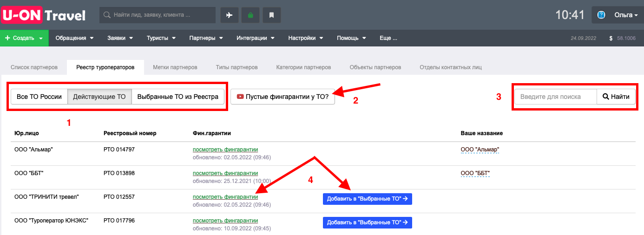Click the date 24.09.2022

[584, 39]
